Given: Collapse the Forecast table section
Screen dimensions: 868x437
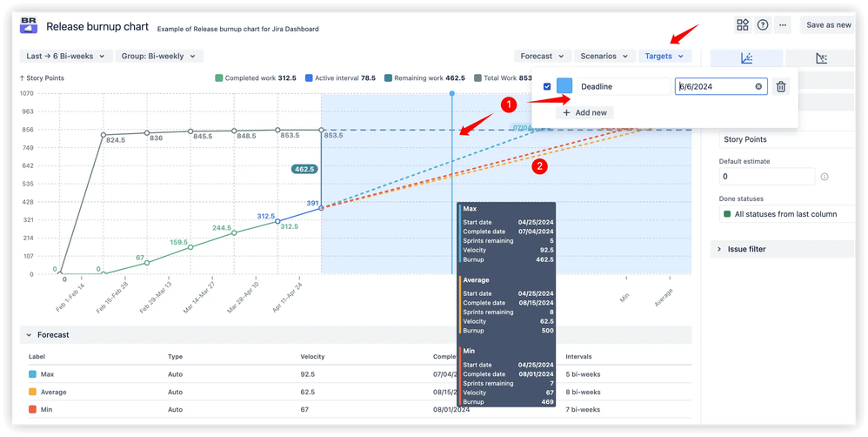Looking at the screenshot, I should click(28, 334).
